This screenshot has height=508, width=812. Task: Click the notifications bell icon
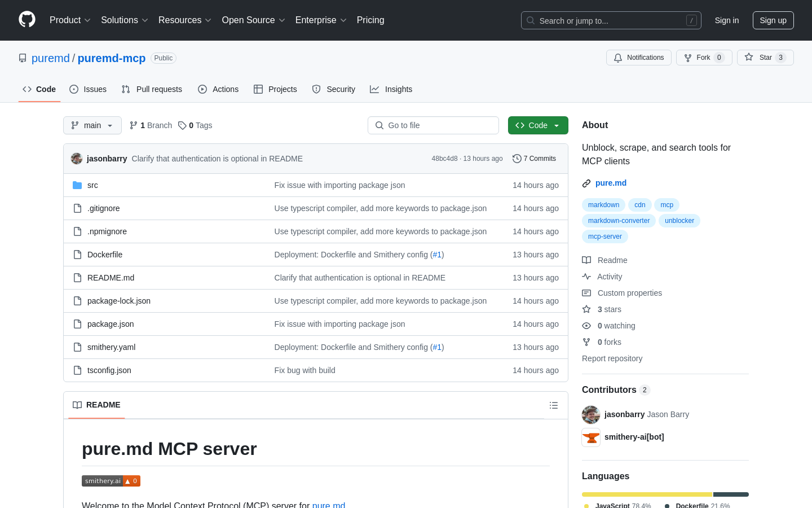click(x=618, y=58)
